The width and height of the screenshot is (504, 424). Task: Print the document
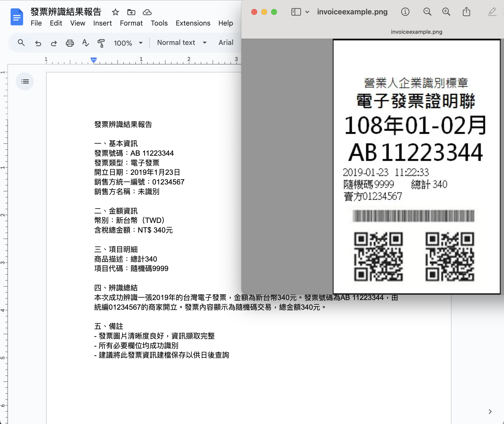tap(70, 43)
